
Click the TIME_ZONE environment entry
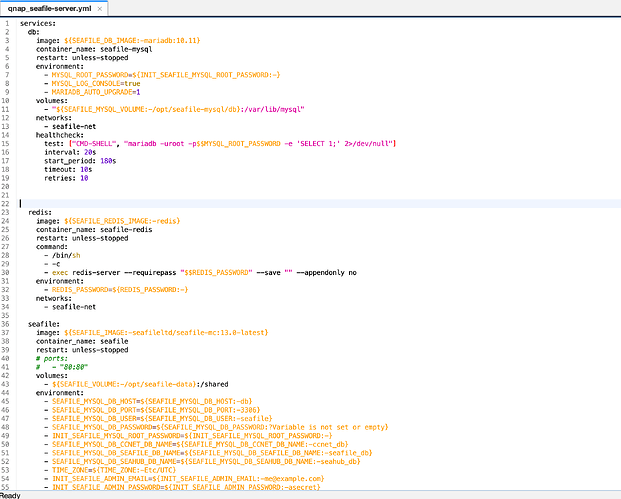(114, 470)
